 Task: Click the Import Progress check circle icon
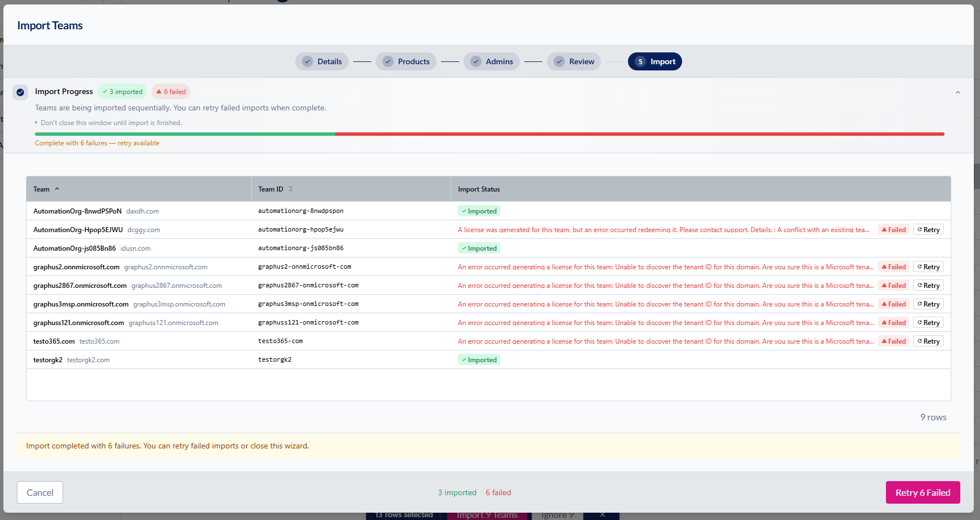click(x=20, y=92)
